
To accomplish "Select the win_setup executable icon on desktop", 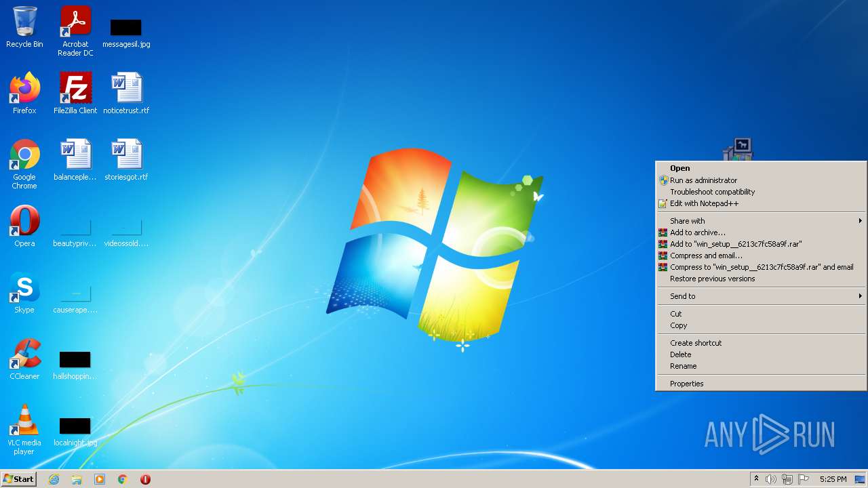I will pos(738,149).
